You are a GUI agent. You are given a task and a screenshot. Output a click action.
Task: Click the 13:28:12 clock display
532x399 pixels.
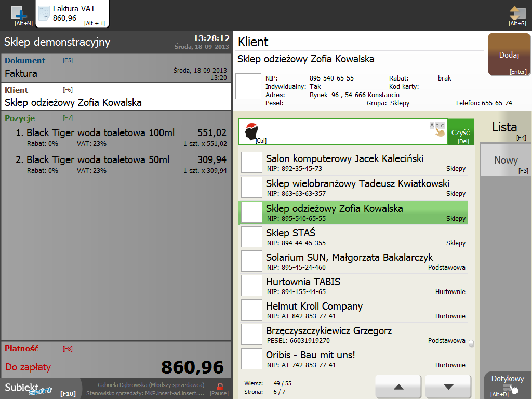[x=211, y=38]
